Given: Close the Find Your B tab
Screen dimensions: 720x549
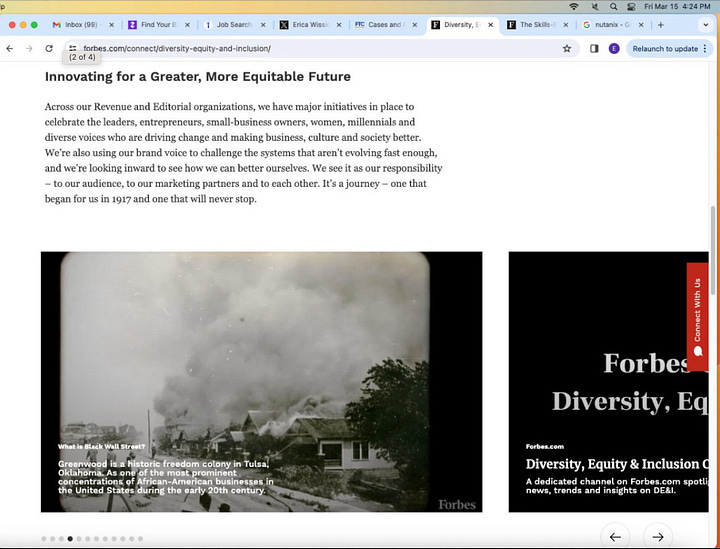Looking at the screenshot, I should click(187, 25).
